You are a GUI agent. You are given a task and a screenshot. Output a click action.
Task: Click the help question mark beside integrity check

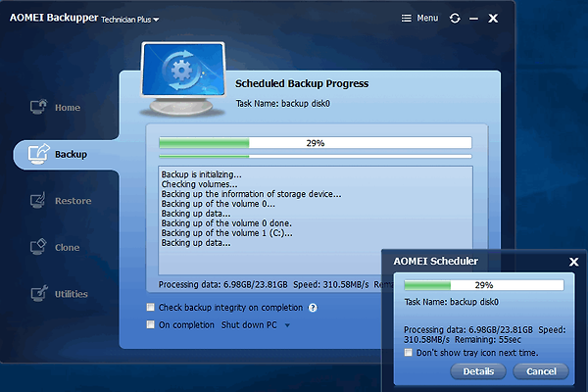point(314,308)
